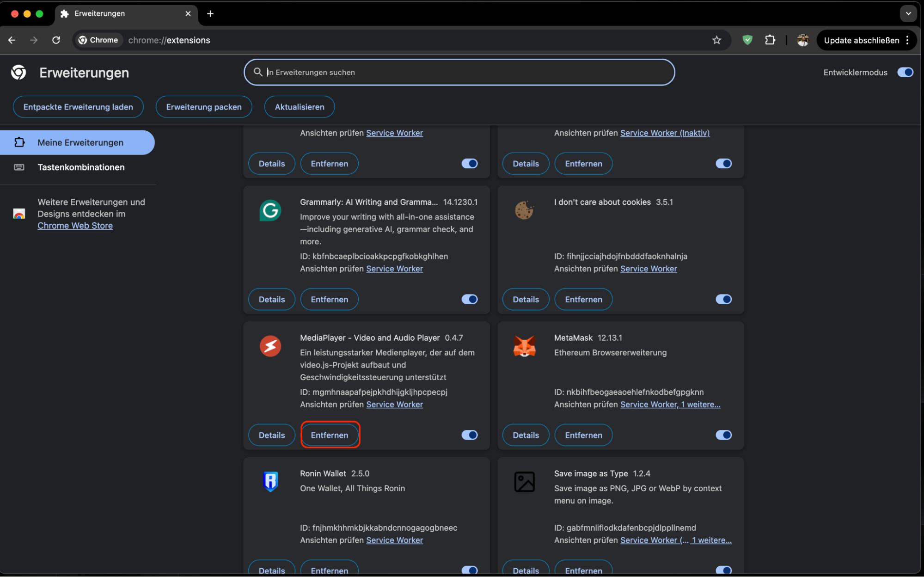Click the Save image as Type picture icon

524,482
